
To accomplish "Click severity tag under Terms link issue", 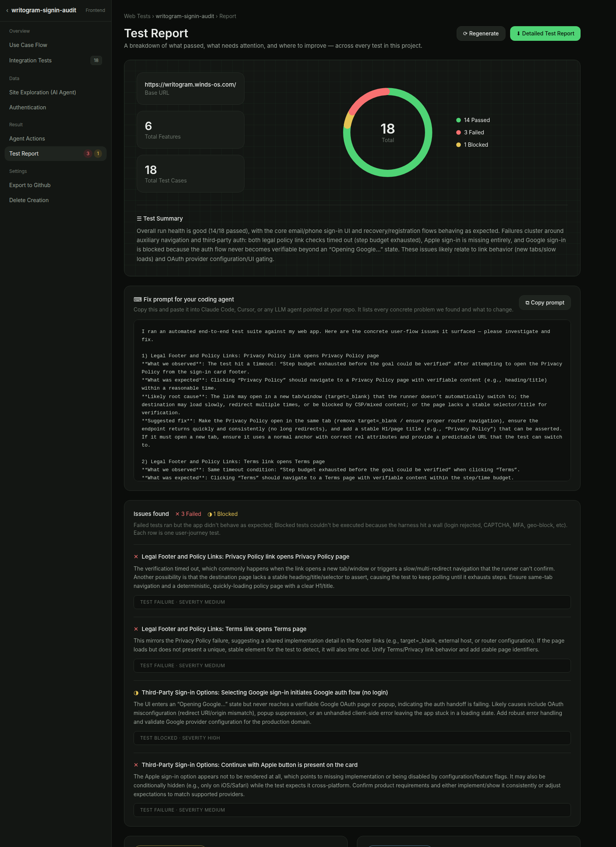I will (352, 666).
